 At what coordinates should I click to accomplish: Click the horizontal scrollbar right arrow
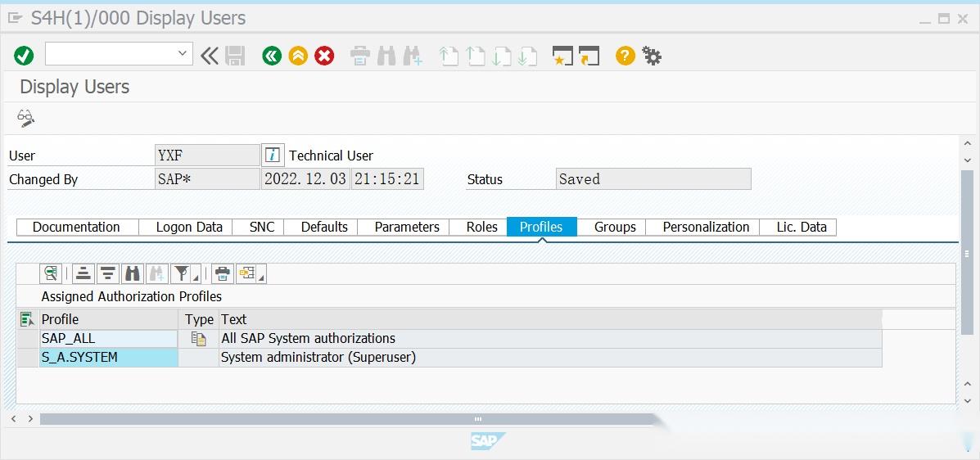click(x=30, y=419)
